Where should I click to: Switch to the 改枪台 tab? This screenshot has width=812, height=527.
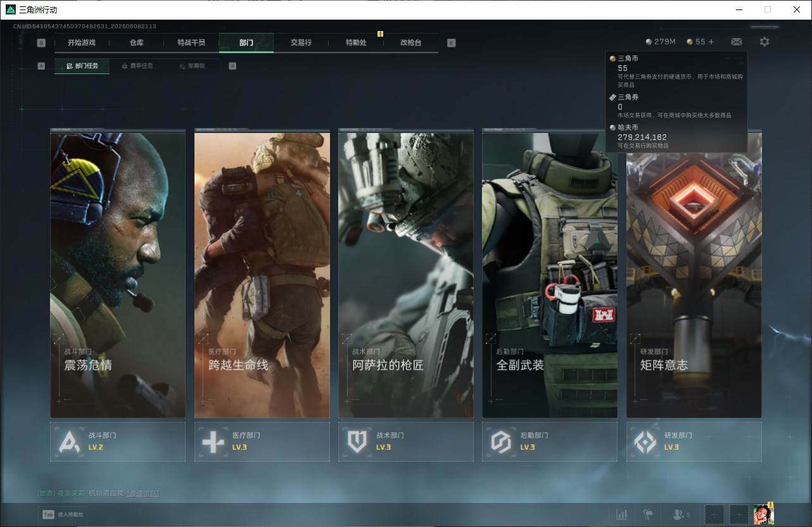click(x=410, y=42)
